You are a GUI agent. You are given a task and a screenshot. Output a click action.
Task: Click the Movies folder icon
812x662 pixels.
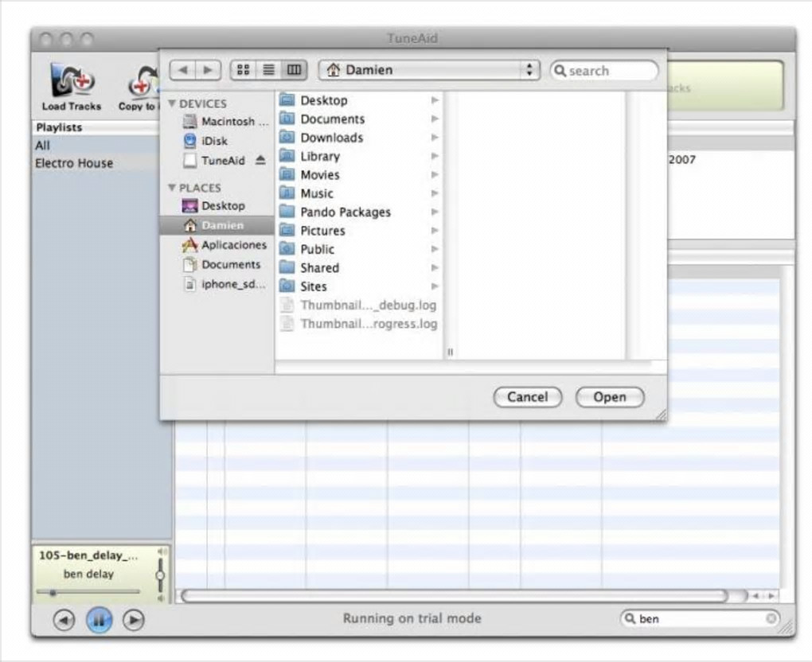coord(287,174)
